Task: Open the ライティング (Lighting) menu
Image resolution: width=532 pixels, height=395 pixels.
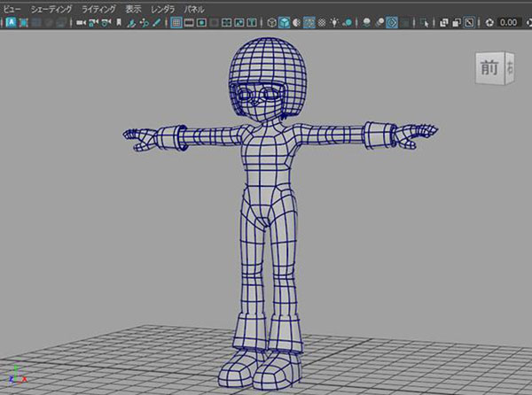Action: click(x=98, y=8)
